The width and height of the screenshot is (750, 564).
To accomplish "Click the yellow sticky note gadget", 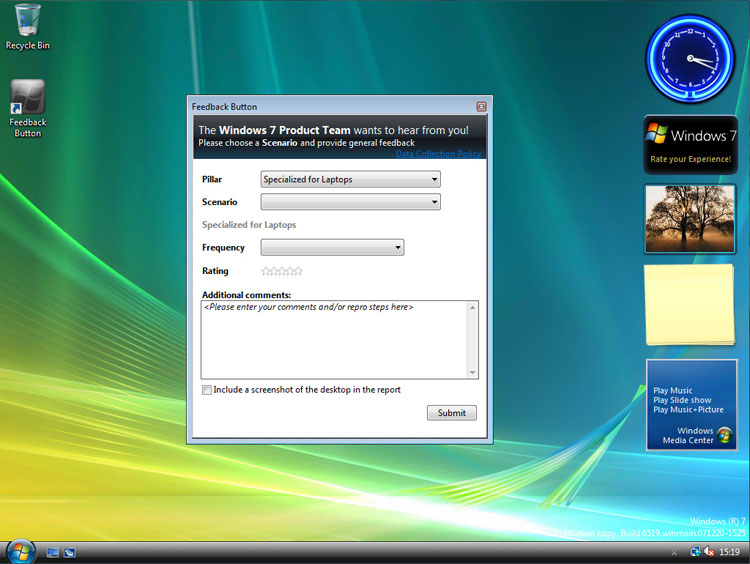I will (690, 304).
